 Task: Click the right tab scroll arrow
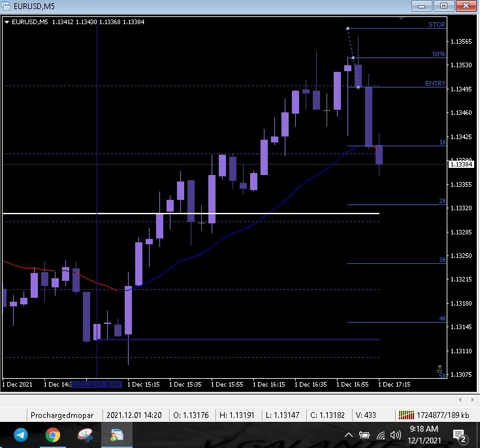coord(472,400)
